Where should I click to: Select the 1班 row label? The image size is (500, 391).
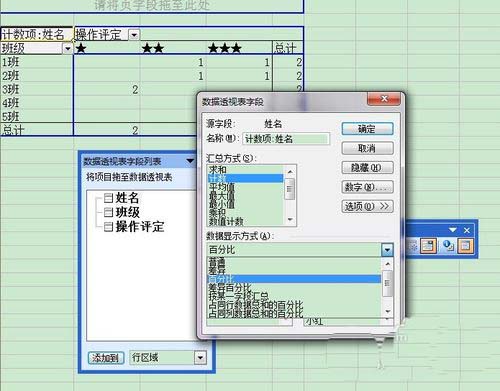(x=37, y=62)
